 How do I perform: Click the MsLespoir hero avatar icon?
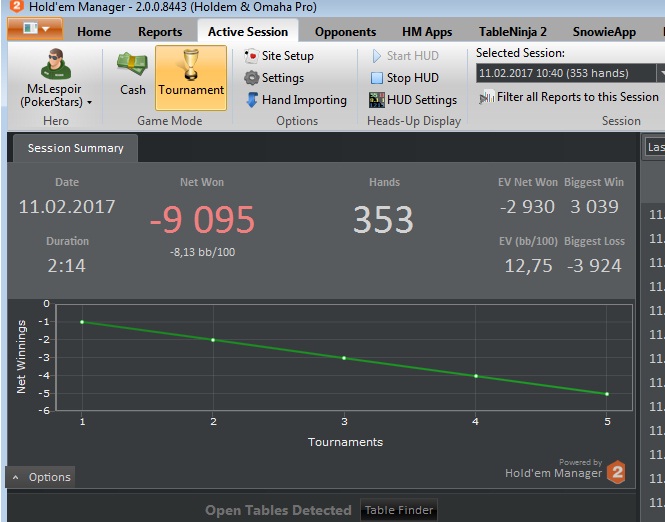click(x=56, y=64)
